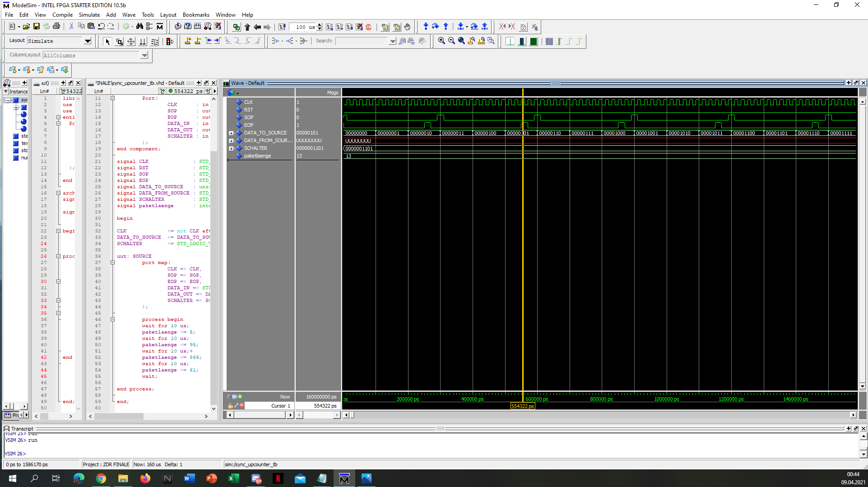Screen dimensions: 868x487
Task: Open the Search field dropdown arrow
Action: [x=393, y=41]
